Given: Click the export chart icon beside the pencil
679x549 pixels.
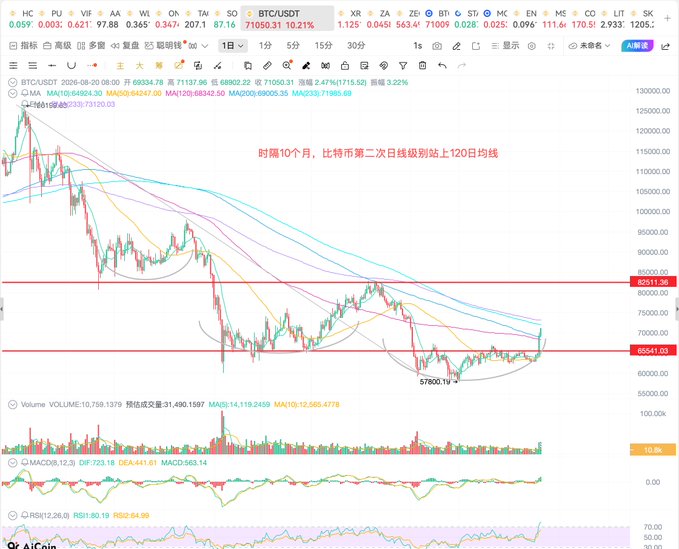Looking at the screenshot, I should tap(476, 46).
